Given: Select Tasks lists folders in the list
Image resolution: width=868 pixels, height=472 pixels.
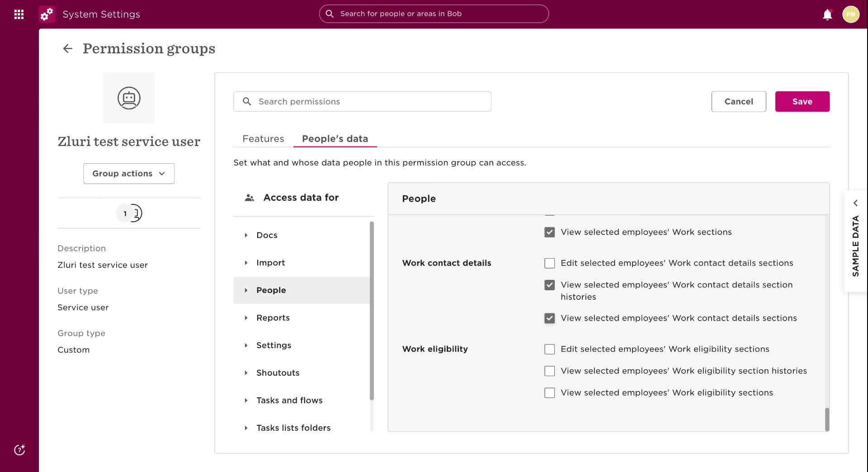Looking at the screenshot, I should [293, 428].
